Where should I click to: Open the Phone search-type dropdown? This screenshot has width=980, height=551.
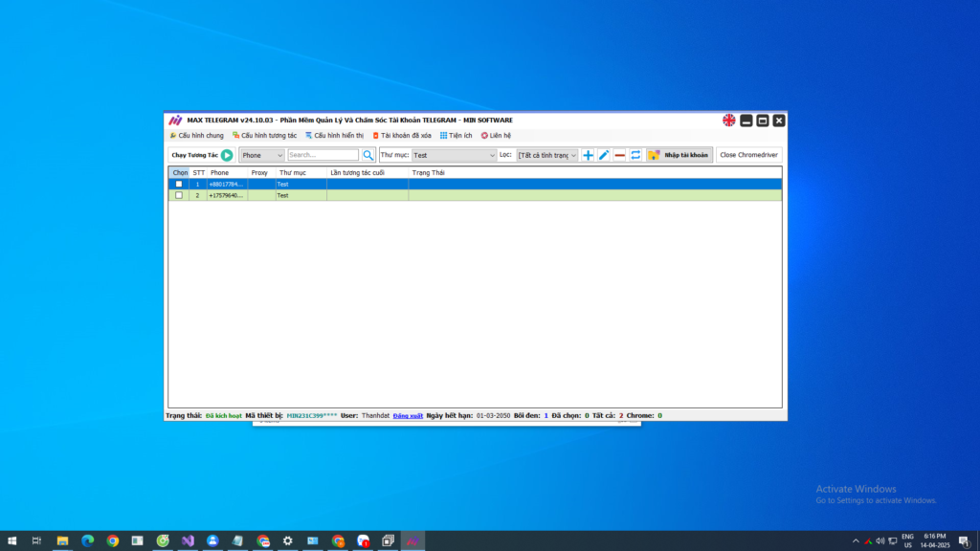click(x=262, y=155)
